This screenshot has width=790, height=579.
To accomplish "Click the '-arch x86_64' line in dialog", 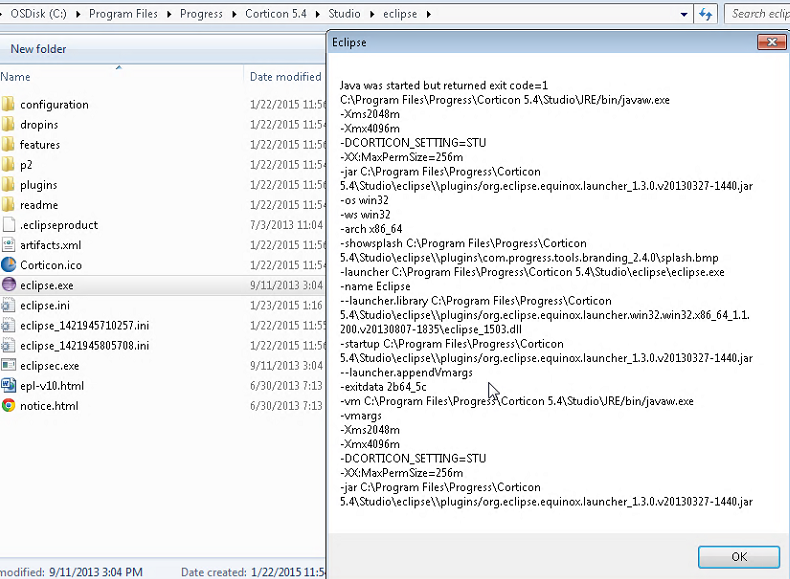I will pos(371,229).
